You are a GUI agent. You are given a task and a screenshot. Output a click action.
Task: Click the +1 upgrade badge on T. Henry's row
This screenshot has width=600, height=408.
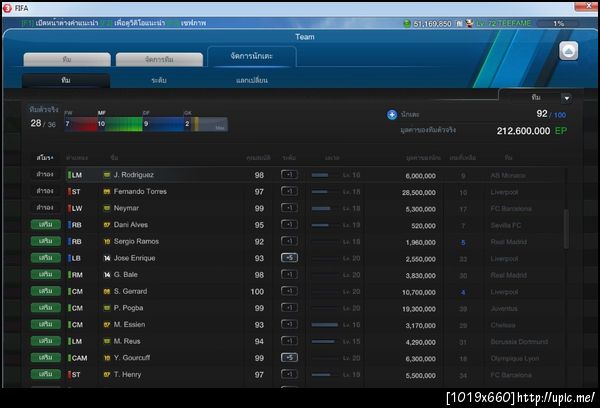pyautogui.click(x=289, y=374)
